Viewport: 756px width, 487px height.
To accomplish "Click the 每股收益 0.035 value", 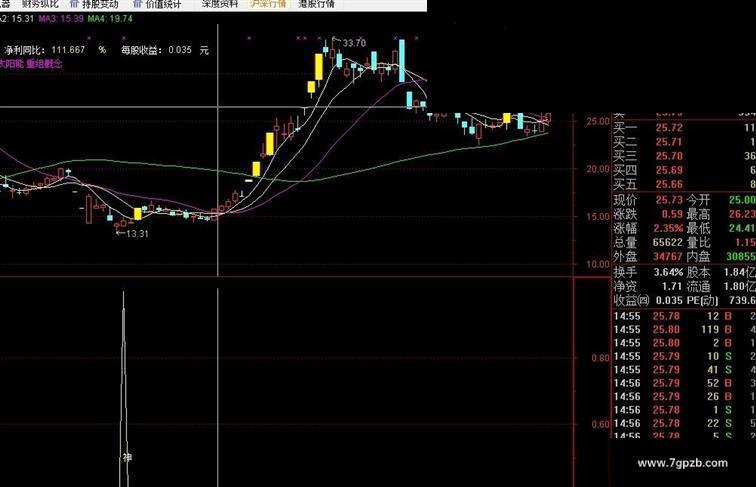I will point(180,50).
